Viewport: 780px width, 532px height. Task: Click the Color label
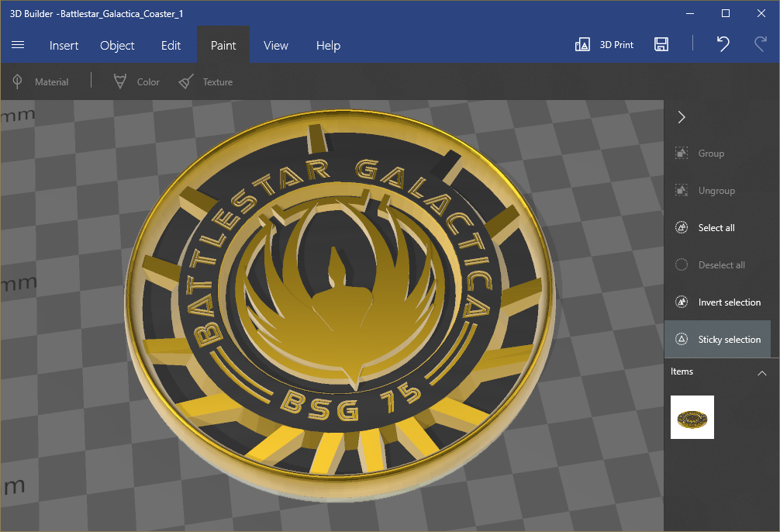(148, 82)
